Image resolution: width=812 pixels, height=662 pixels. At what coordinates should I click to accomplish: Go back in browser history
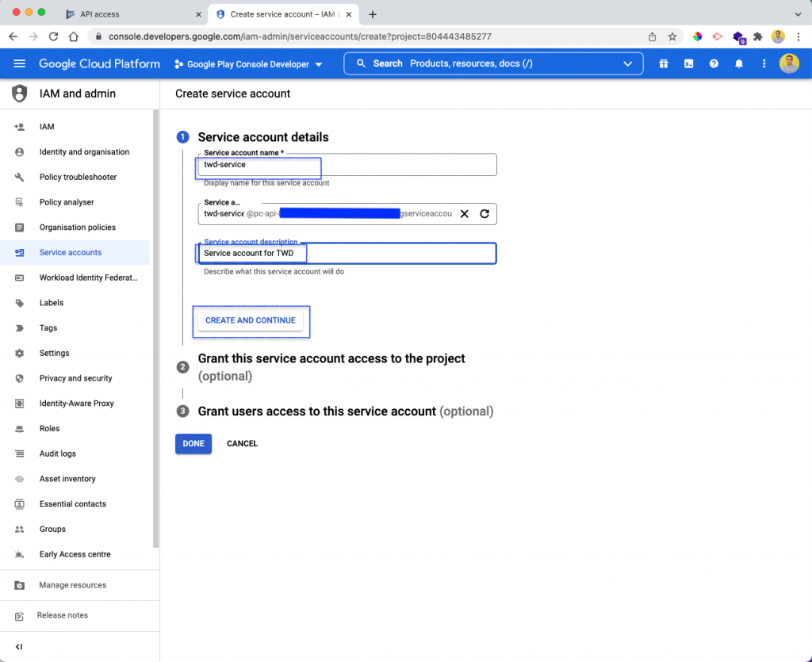(x=13, y=36)
